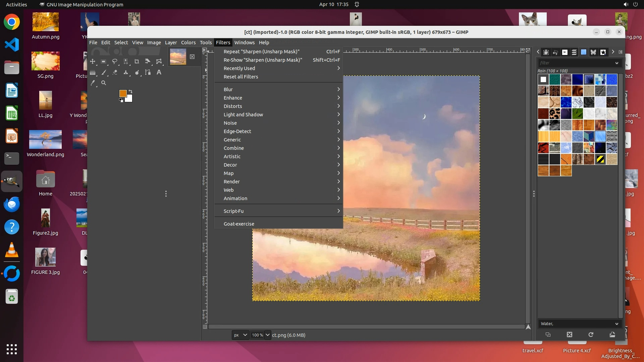
Task: Select the Paintbrush tool
Action: pos(104,72)
